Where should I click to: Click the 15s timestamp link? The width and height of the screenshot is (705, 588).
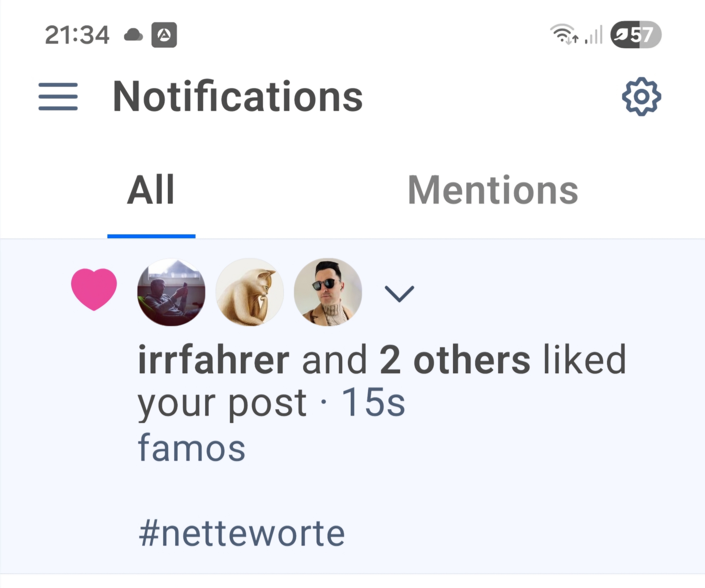(373, 403)
